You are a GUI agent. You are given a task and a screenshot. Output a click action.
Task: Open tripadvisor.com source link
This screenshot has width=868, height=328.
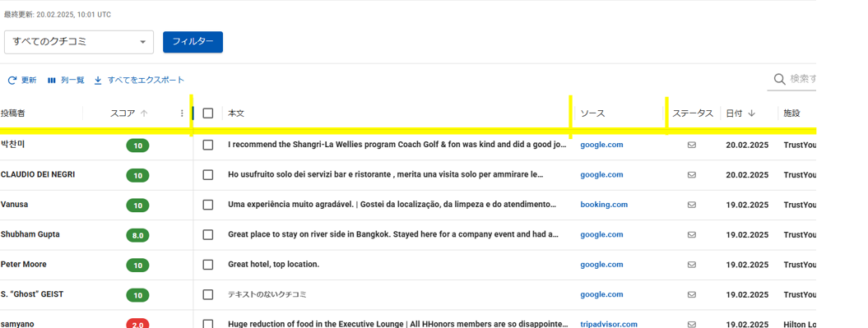(x=609, y=324)
